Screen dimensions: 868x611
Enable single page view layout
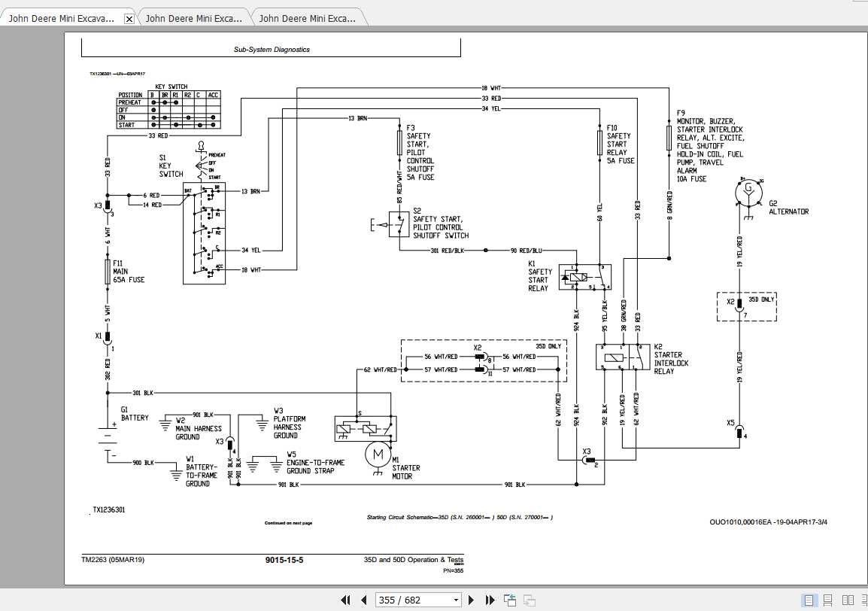coord(809,600)
